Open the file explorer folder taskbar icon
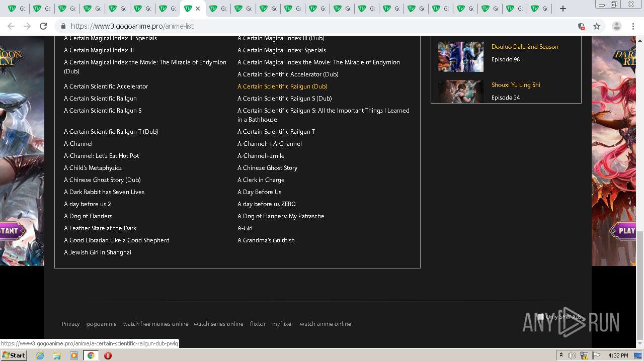The image size is (644, 362). click(x=57, y=355)
